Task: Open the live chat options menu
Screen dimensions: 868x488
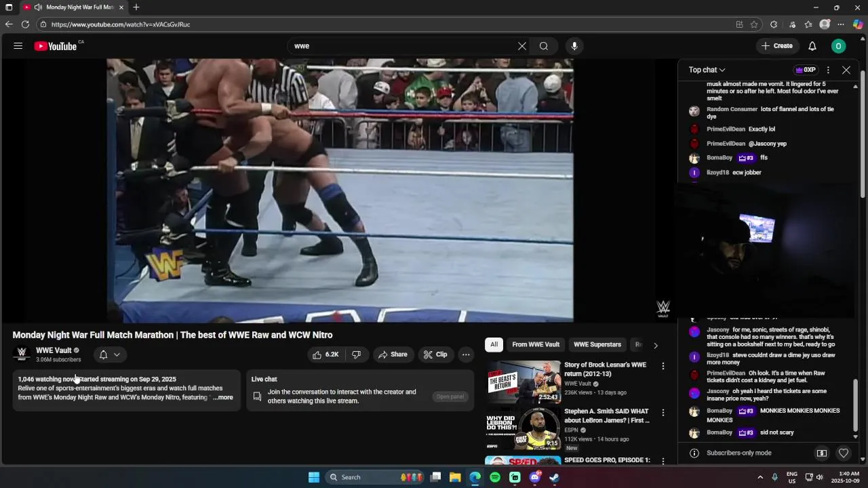Action: pyautogui.click(x=828, y=70)
